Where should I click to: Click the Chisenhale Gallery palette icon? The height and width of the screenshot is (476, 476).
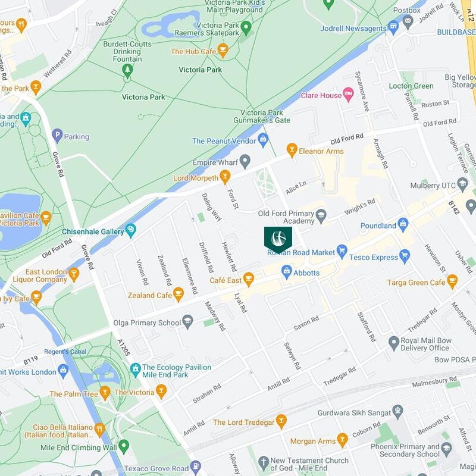click(130, 231)
